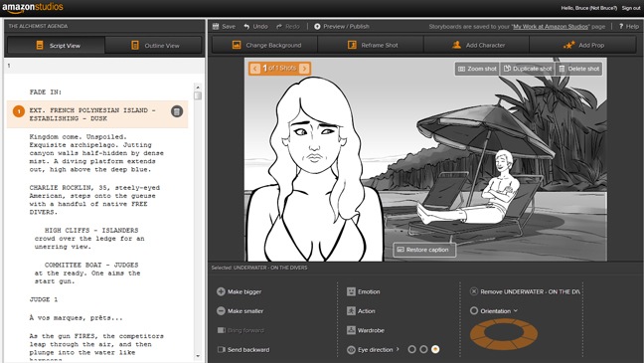
Task: Click Zoom shot button
Action: 477,69
